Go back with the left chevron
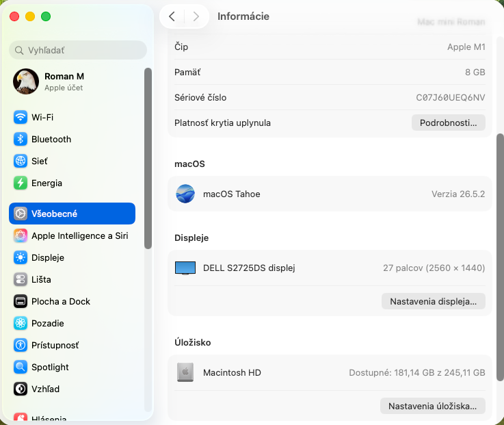 pyautogui.click(x=172, y=16)
